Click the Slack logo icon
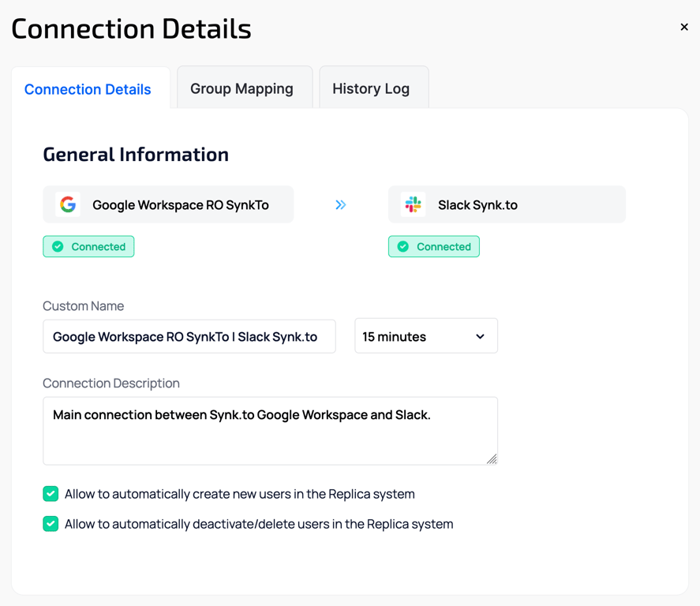This screenshot has height=606, width=700. 413,205
